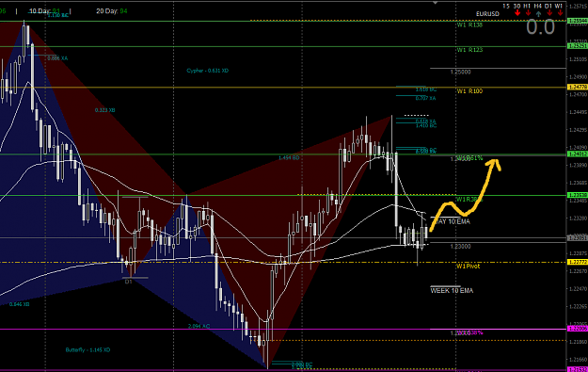Click the red down arrow under D1

[549, 13]
